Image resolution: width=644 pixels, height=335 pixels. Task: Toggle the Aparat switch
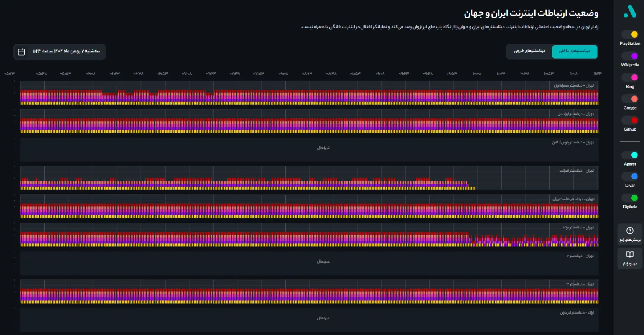click(x=630, y=155)
